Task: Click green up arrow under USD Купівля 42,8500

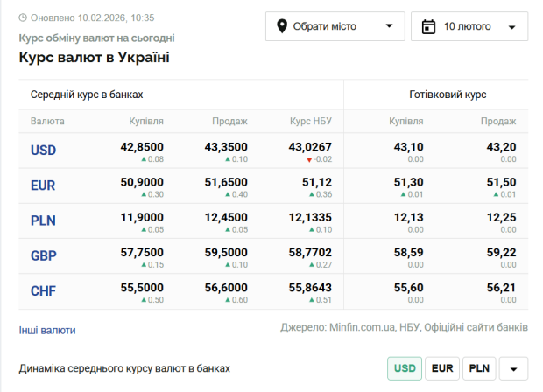Action: click(x=144, y=160)
